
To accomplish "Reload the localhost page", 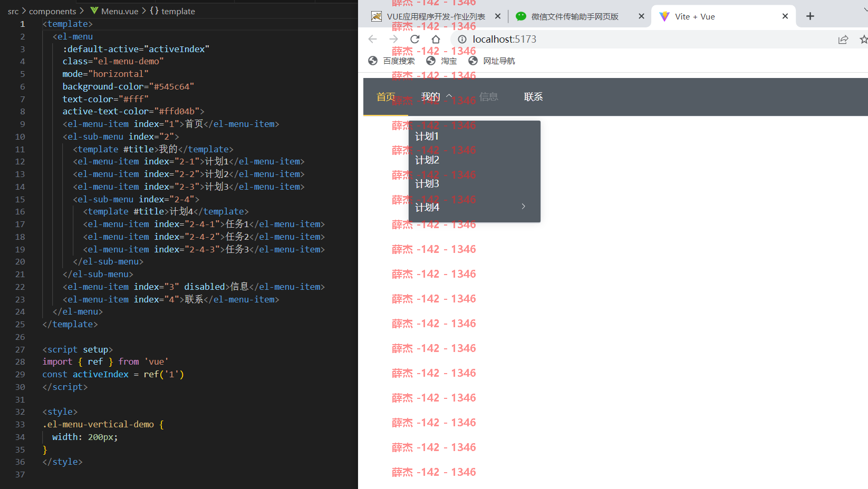I will (414, 39).
